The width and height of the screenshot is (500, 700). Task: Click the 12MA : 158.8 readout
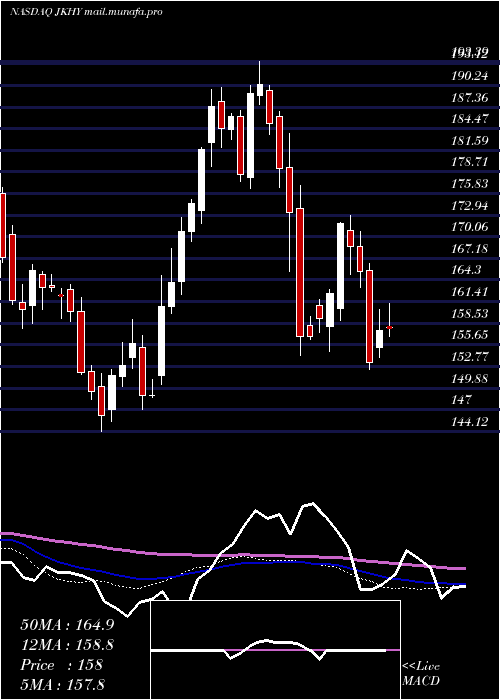point(67,645)
